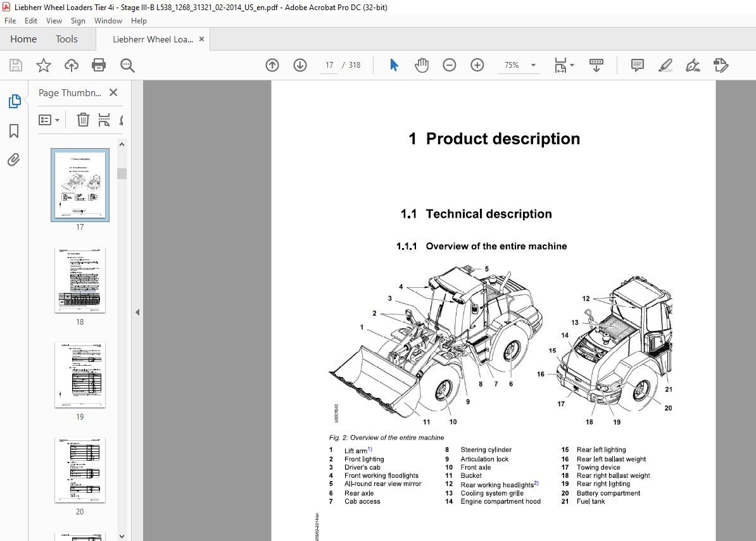
Task: Click thumbnail panel scroll down arrow
Action: point(122,536)
